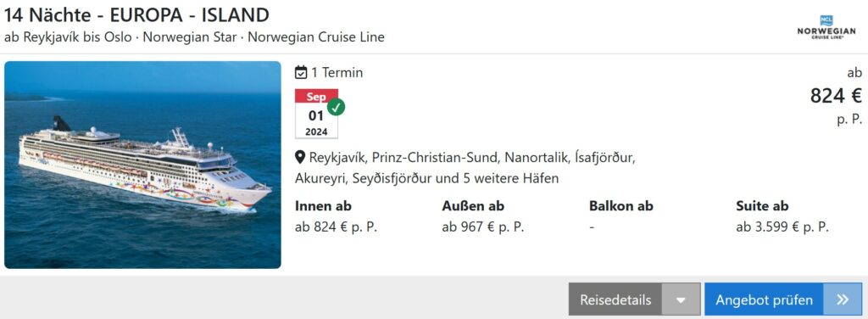This screenshot has height=319, width=868.
Task: Select the Außen ab 967 € price
Action: click(482, 227)
